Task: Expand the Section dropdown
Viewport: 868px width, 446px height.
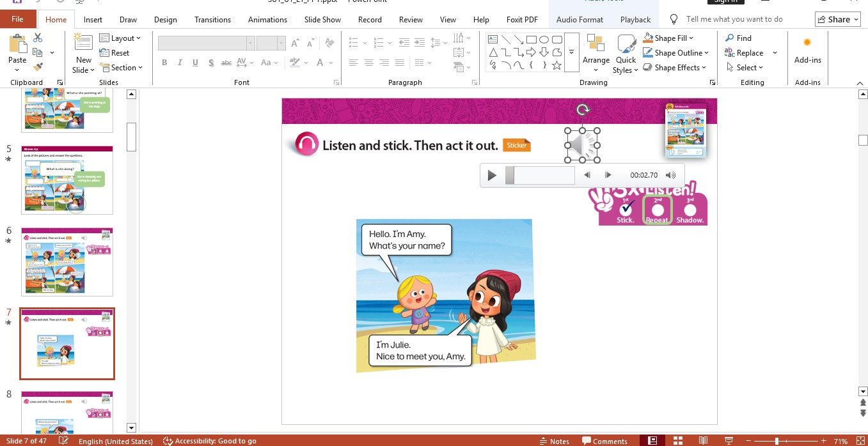Action: pos(121,68)
